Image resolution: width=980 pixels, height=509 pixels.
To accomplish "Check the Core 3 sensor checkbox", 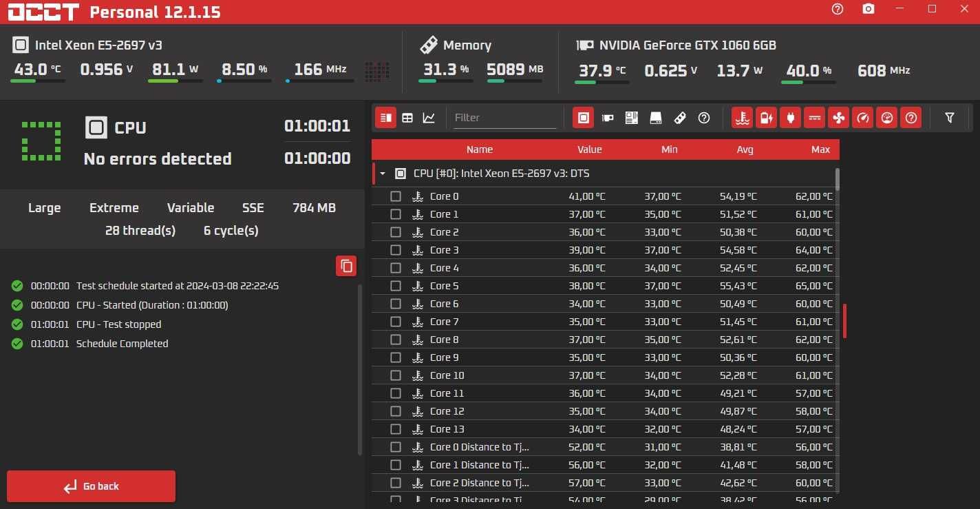I will 396,250.
